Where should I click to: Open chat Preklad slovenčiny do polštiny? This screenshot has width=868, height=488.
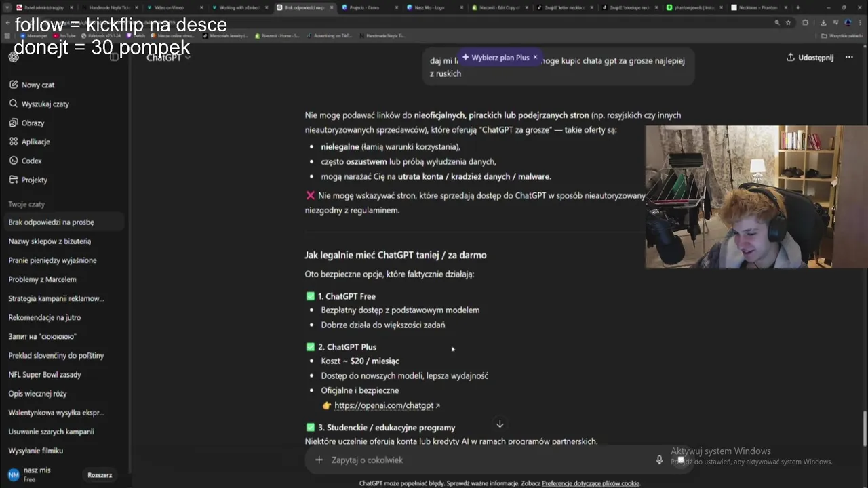[62, 355]
